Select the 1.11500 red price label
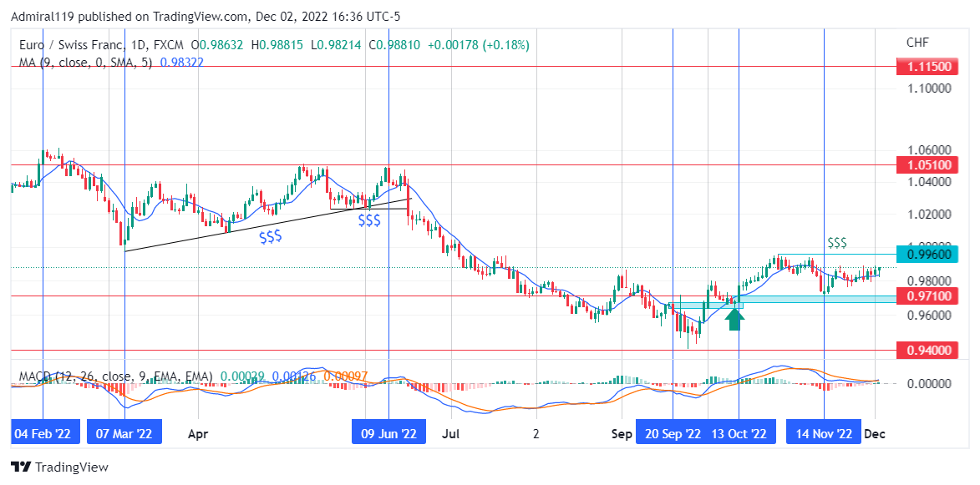 click(927, 66)
